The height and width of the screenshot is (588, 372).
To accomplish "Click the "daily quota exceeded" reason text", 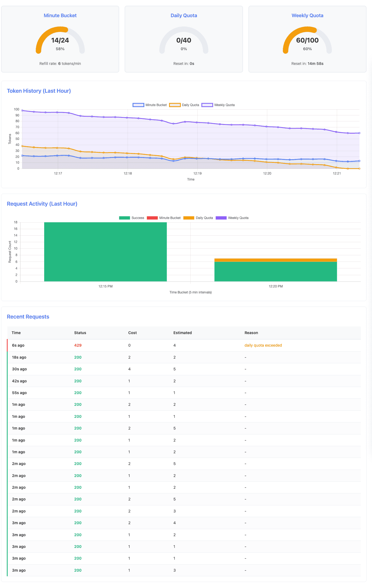I will coord(263,345).
